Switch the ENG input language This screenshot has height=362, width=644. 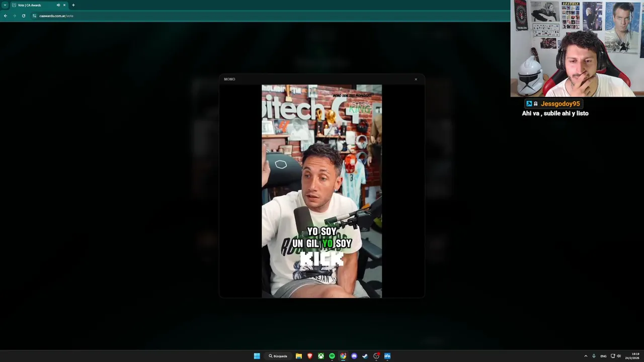point(603,356)
